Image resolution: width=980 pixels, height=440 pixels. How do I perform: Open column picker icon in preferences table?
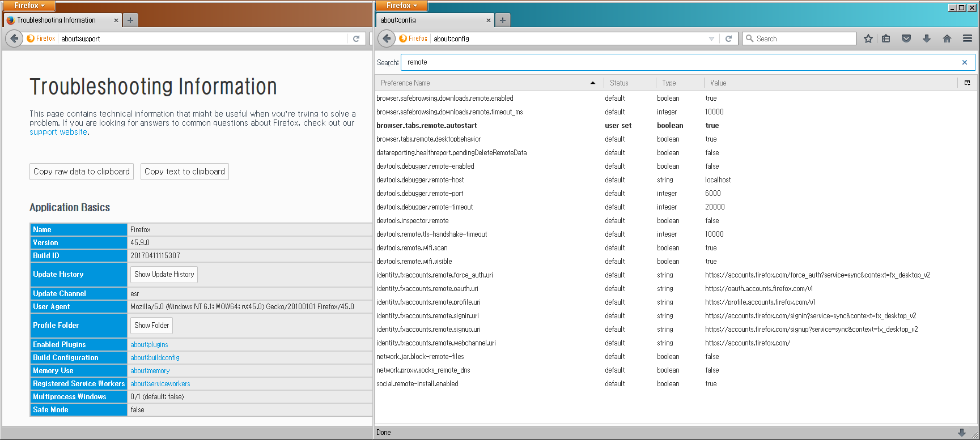click(968, 83)
